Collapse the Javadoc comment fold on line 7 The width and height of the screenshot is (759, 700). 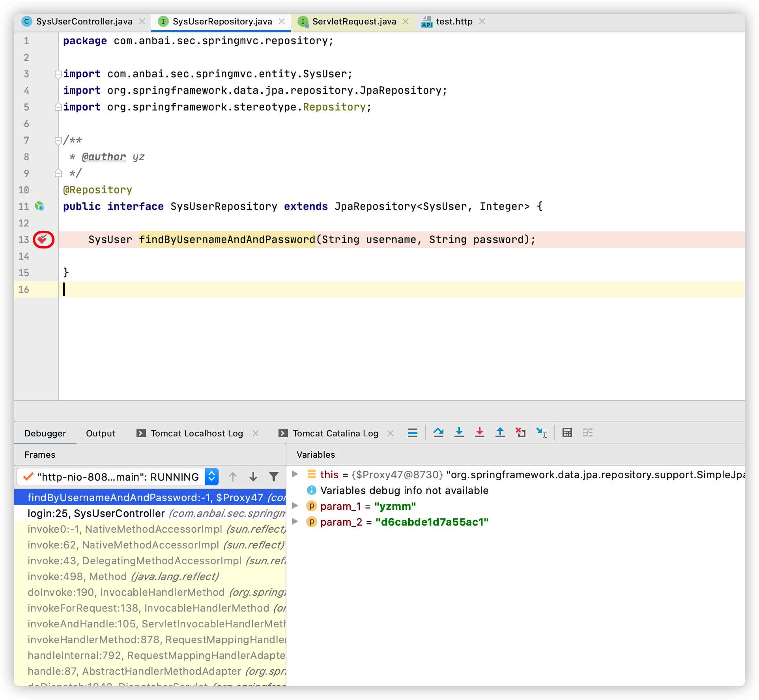(58, 140)
